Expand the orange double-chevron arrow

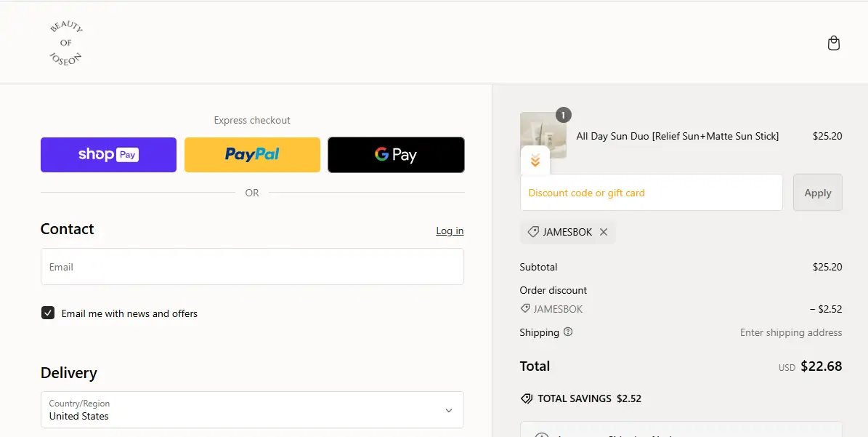pos(535,161)
